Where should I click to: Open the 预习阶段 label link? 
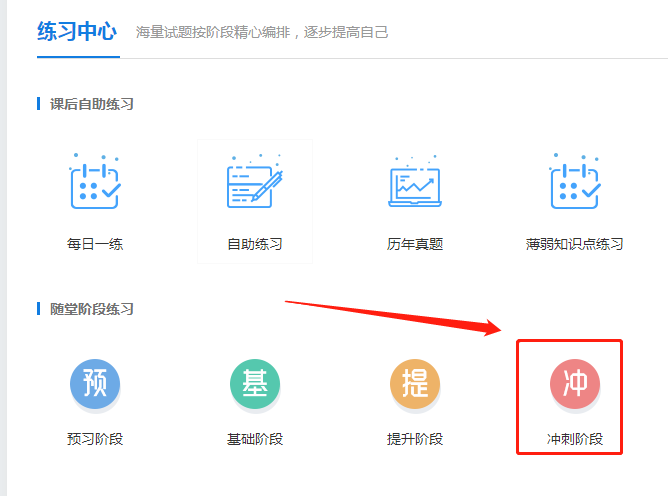(95, 439)
